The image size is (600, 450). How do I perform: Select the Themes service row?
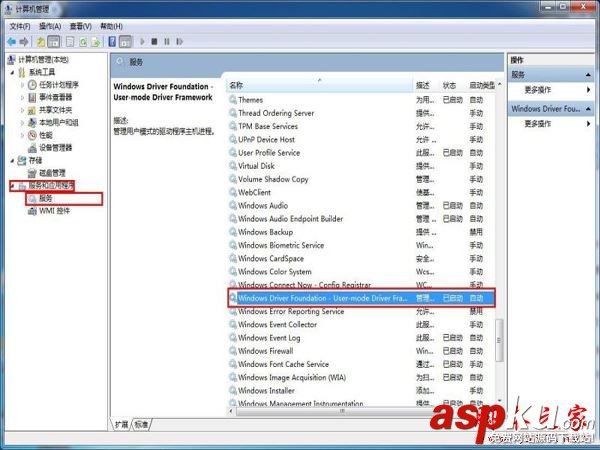361,100
